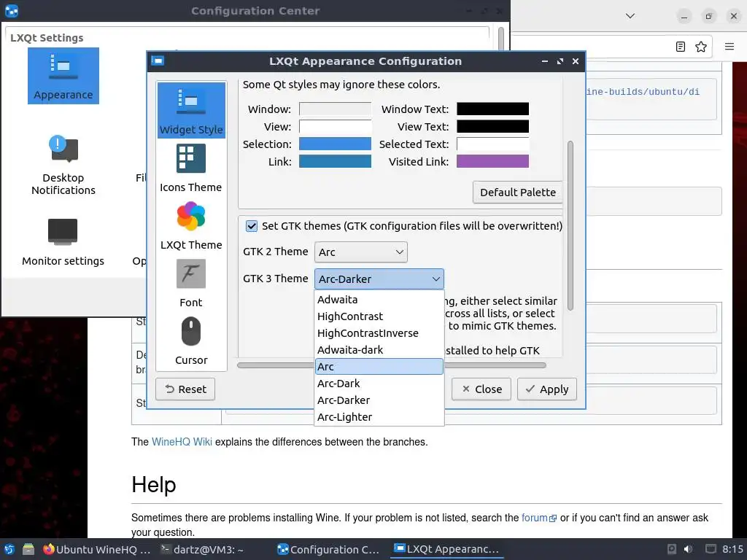The image size is (747, 560).
Task: Change the Visited Link color swatch
Action: tap(492, 161)
